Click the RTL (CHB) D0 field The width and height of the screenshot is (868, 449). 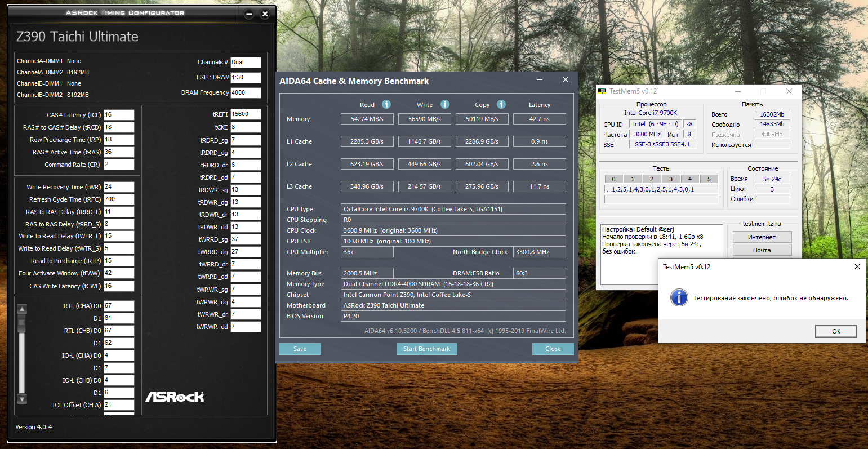tap(119, 331)
